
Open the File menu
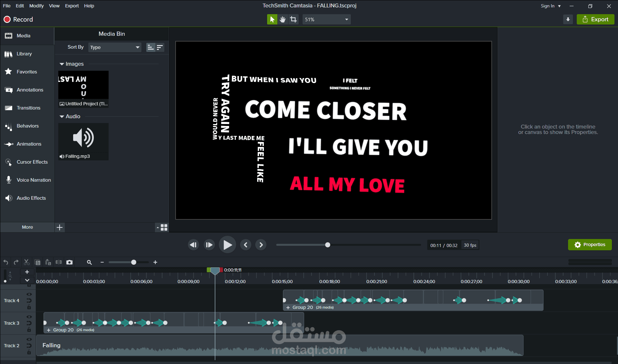pyautogui.click(x=7, y=6)
